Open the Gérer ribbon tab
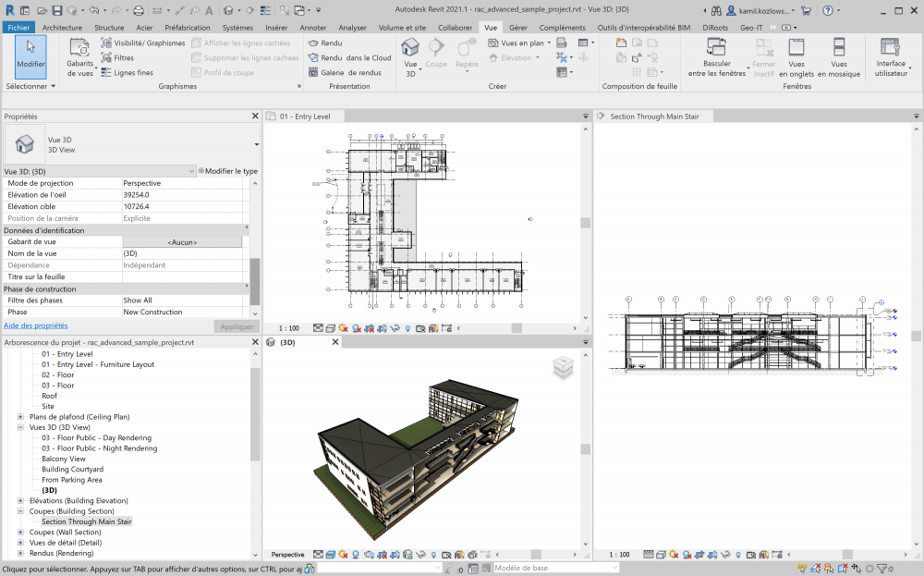The width and height of the screenshot is (924, 576). (517, 28)
